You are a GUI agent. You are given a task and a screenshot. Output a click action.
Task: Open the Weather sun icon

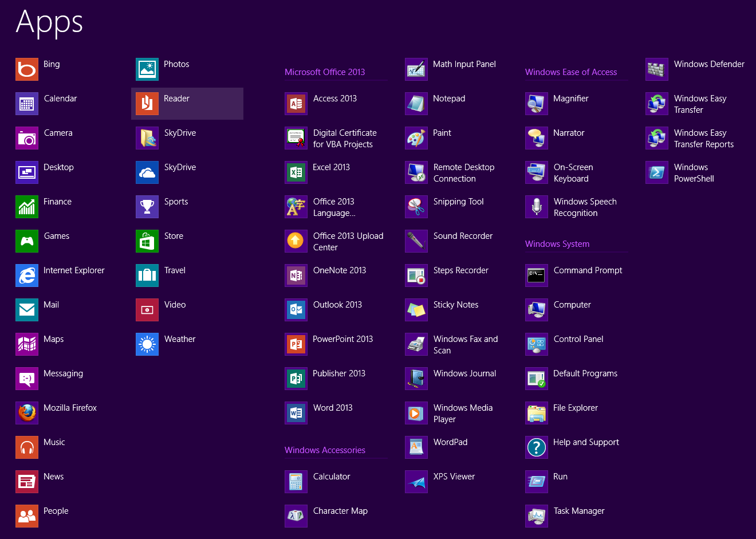147,344
